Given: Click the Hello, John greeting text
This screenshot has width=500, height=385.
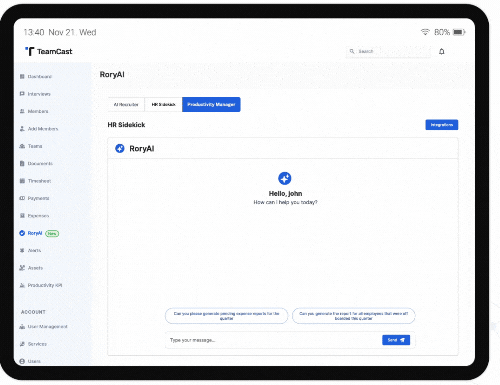Looking at the screenshot, I should click(285, 194).
